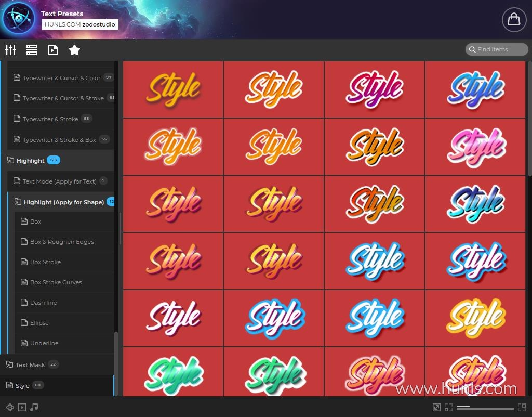Click the AtomX atom logo icon
The height and width of the screenshot is (417, 532).
19,19
